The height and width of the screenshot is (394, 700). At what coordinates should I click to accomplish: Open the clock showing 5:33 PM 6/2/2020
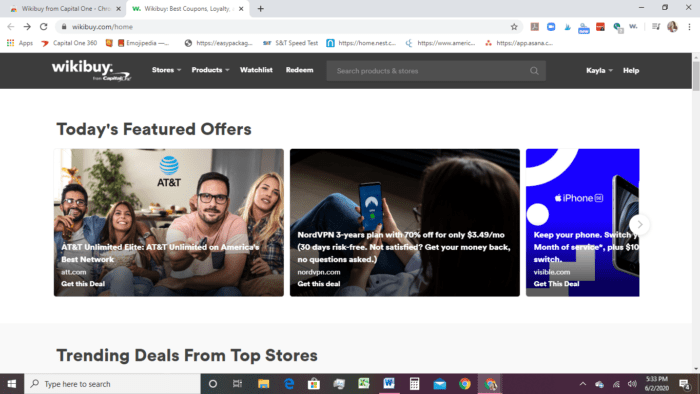point(656,384)
